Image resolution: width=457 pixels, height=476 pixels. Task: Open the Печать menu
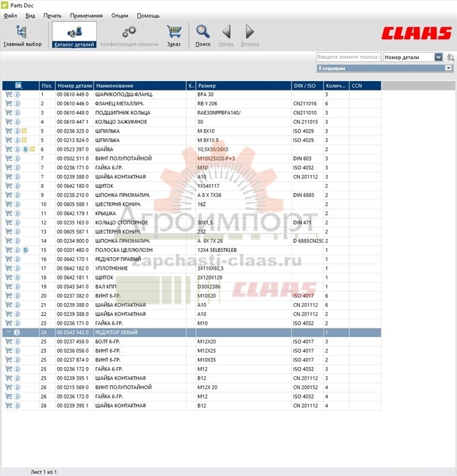[x=53, y=15]
